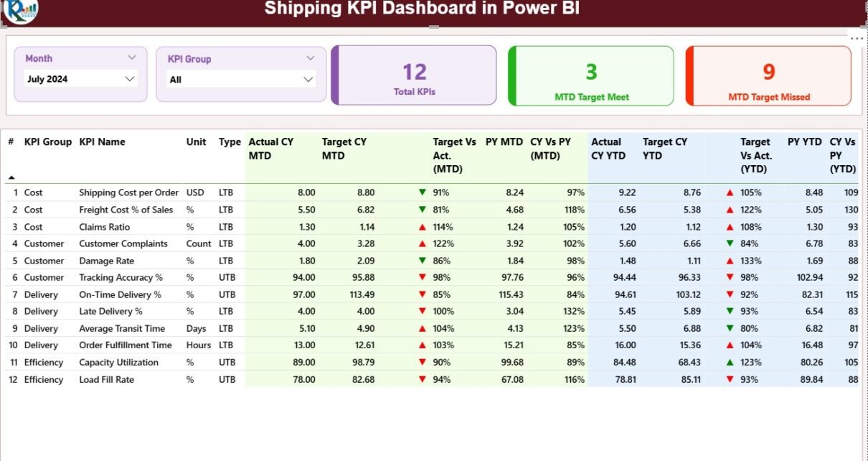The image size is (868, 461).
Task: Click red MTD down arrow for On-Time Delivery %
Action: tap(423, 295)
